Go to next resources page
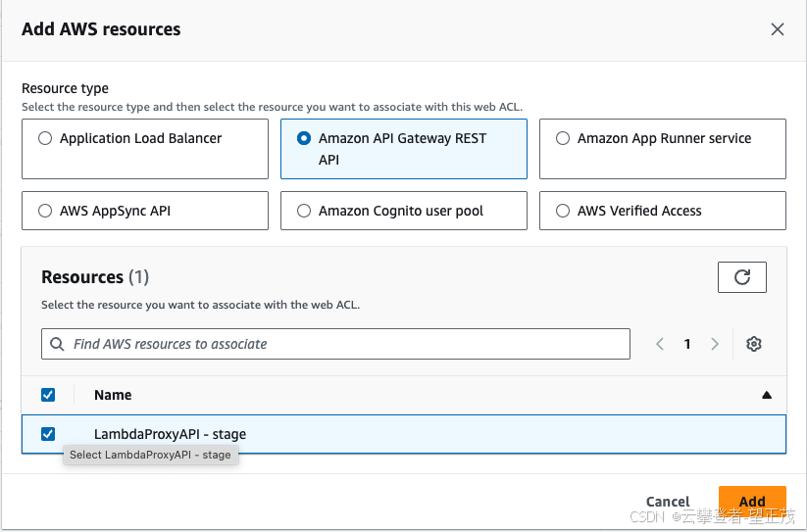The image size is (807, 532). point(715,344)
